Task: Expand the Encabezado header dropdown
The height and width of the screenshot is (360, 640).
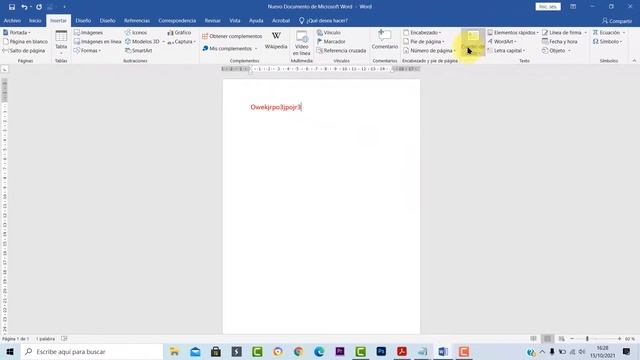Action: 422,32
